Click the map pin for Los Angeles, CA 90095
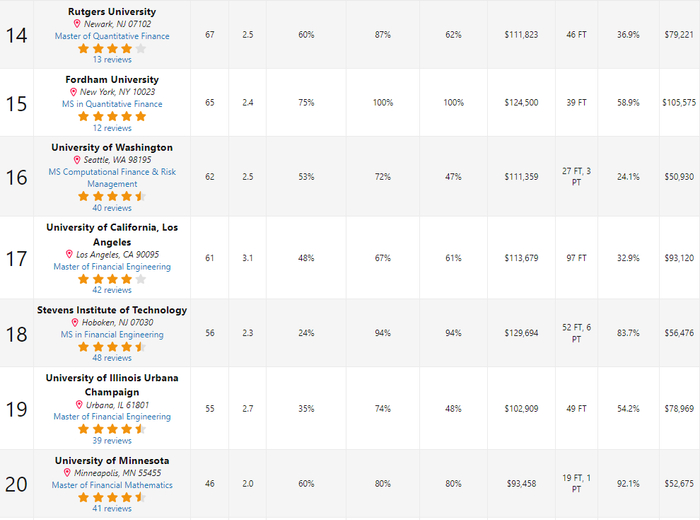This screenshot has height=520, width=700. (69, 255)
